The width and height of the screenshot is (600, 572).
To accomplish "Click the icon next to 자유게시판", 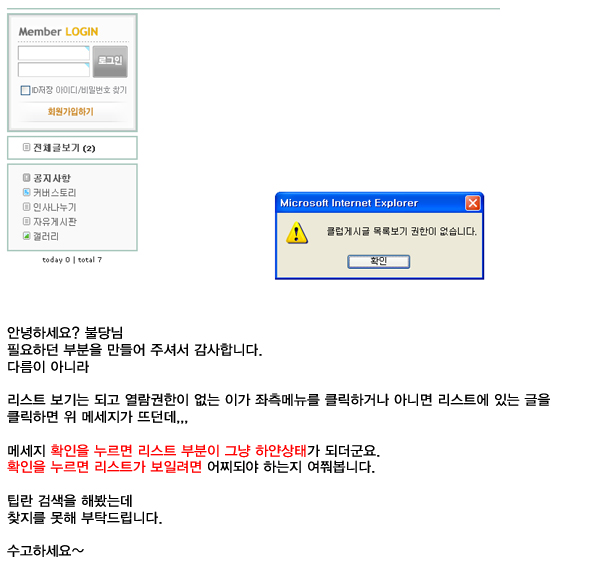I will tap(26, 221).
